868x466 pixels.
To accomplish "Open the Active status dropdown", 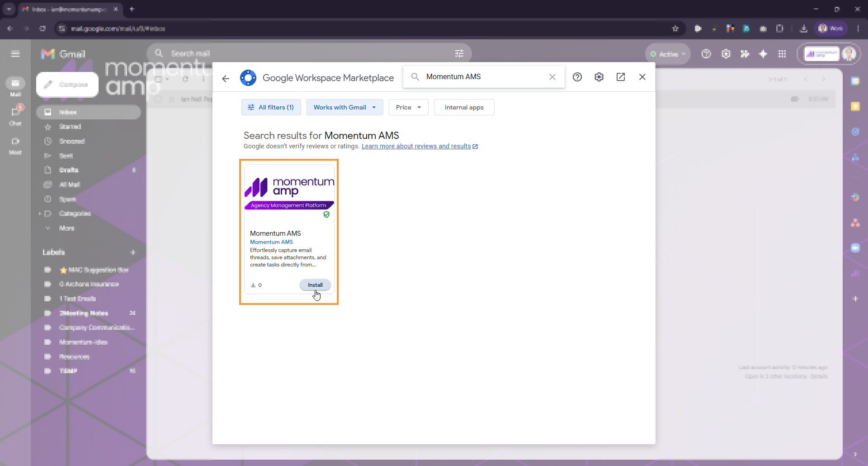I will point(668,54).
